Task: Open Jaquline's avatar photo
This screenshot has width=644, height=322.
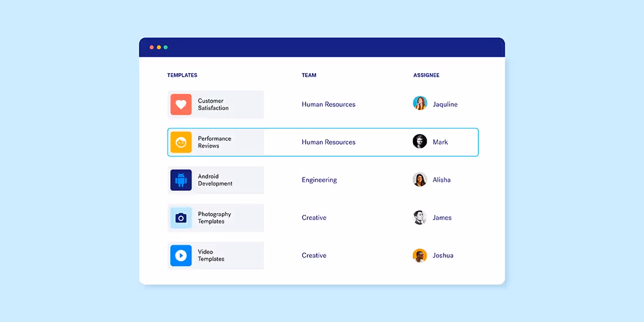Action: [420, 103]
